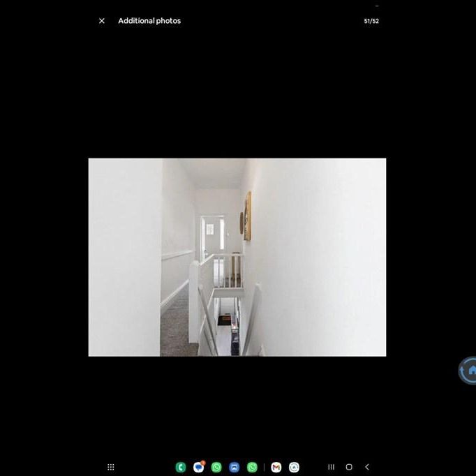Open the second WhatsApp icon in taskbar
The width and height of the screenshot is (476, 476).
[x=252, y=467]
